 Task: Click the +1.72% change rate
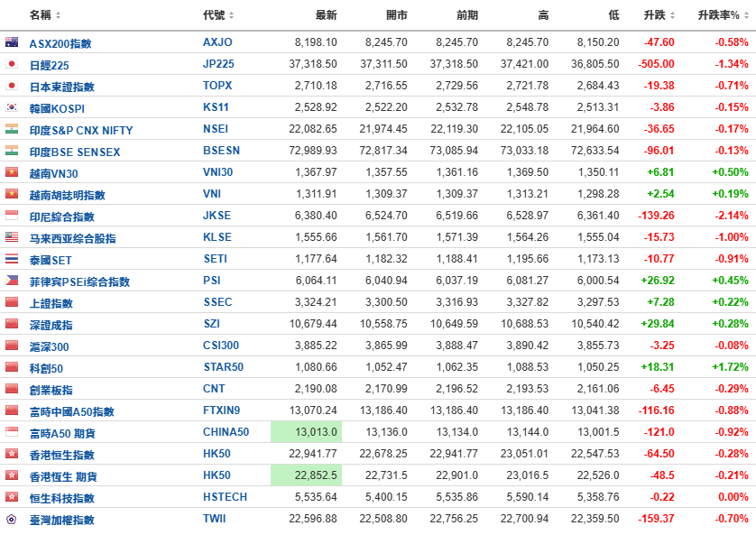click(730, 367)
